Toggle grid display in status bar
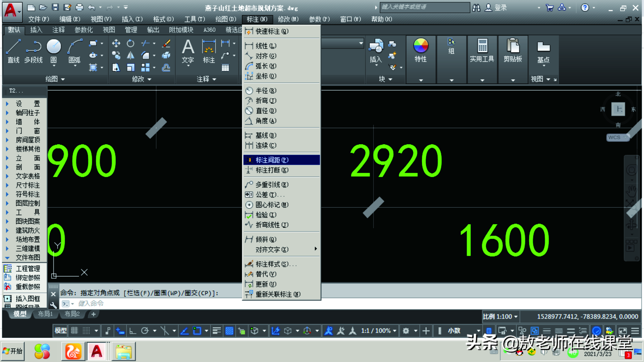This screenshot has width=644, height=362. click(74, 331)
